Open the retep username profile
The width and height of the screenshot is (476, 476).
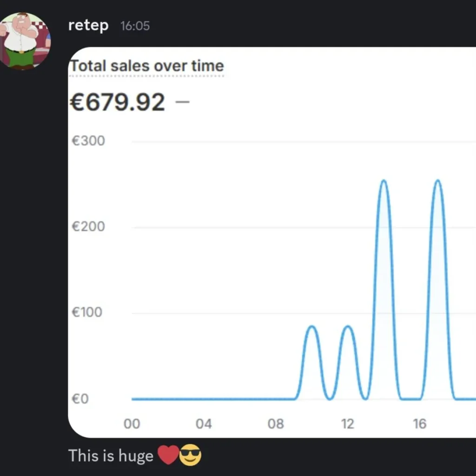tap(88, 25)
